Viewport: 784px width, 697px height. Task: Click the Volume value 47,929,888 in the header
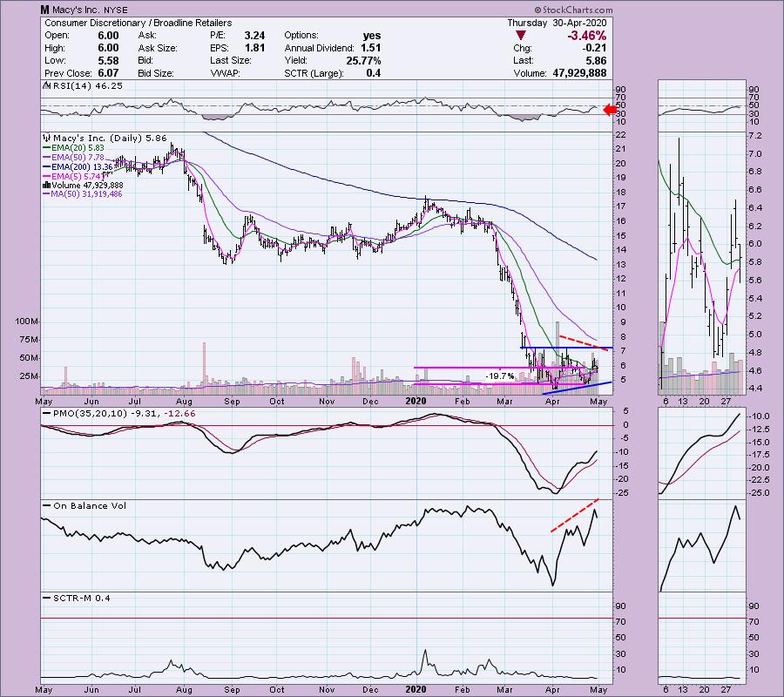[579, 73]
